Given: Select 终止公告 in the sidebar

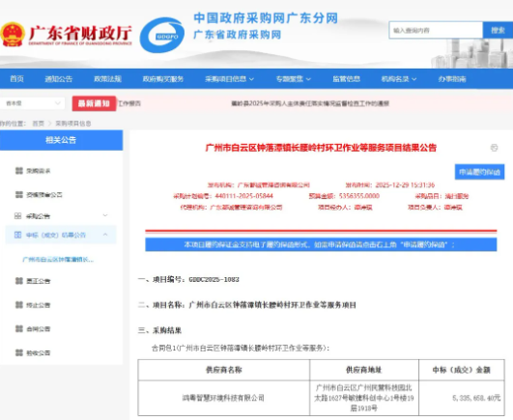Looking at the screenshot, I should [x=39, y=305].
